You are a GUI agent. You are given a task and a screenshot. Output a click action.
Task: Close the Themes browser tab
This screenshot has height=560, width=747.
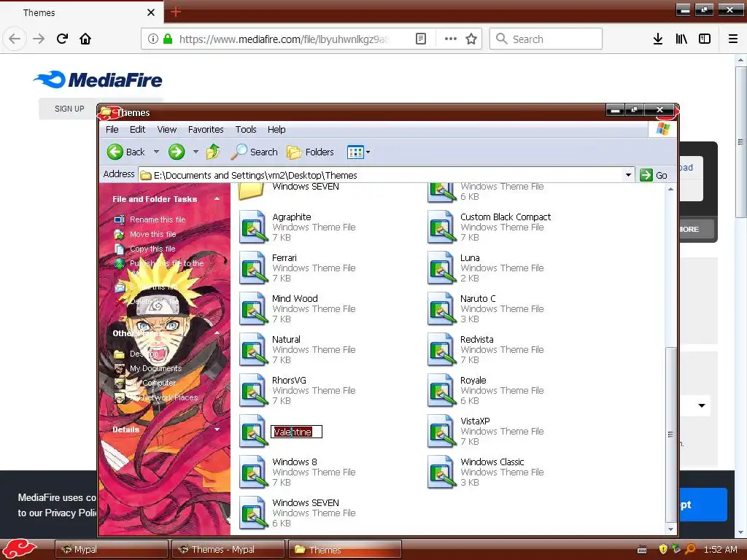[x=150, y=12]
